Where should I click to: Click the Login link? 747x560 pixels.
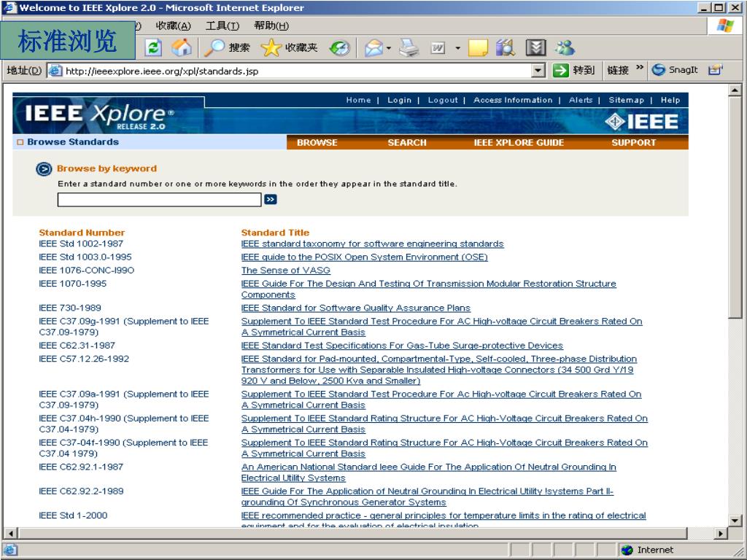(399, 100)
